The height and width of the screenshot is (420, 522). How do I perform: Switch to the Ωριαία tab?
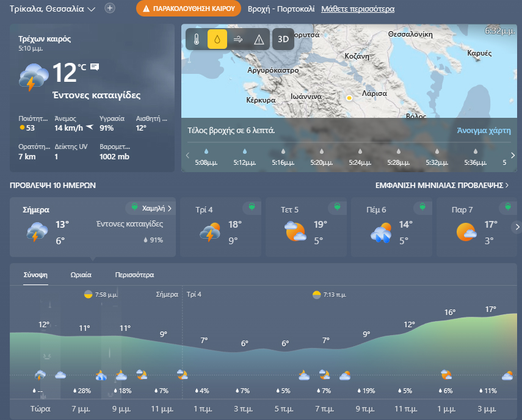pos(81,275)
